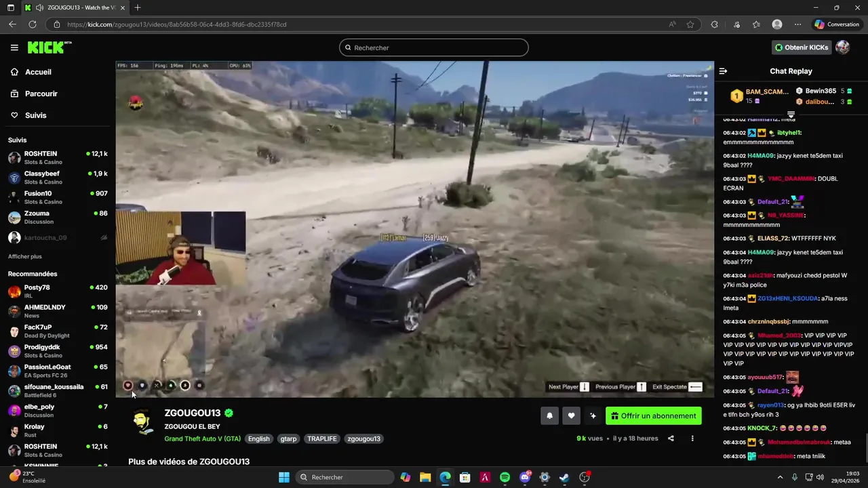
Task: Expand the gift leaderboard chevron
Action: click(x=791, y=115)
